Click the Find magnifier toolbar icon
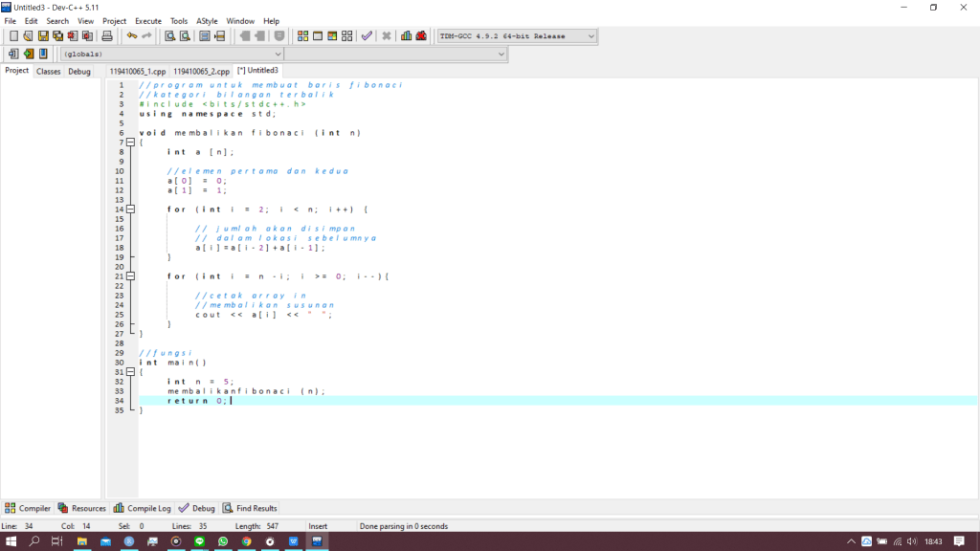Viewport: 980px width, 551px height. click(170, 36)
